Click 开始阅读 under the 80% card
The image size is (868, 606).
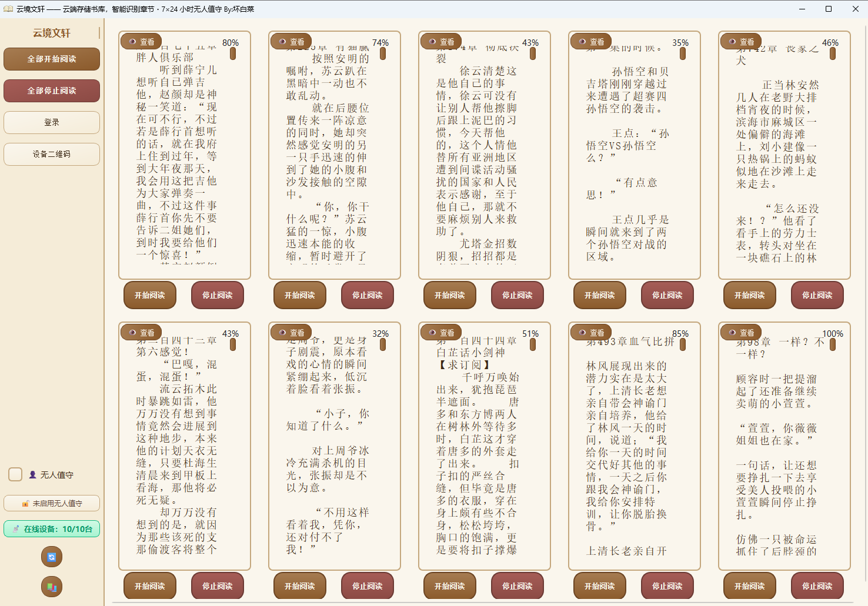150,295
